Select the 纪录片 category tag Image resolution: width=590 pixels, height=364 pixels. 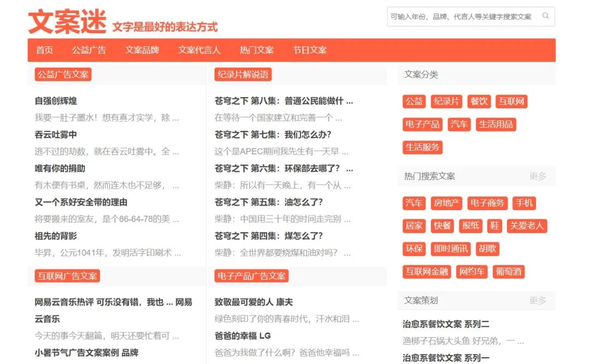point(446,101)
